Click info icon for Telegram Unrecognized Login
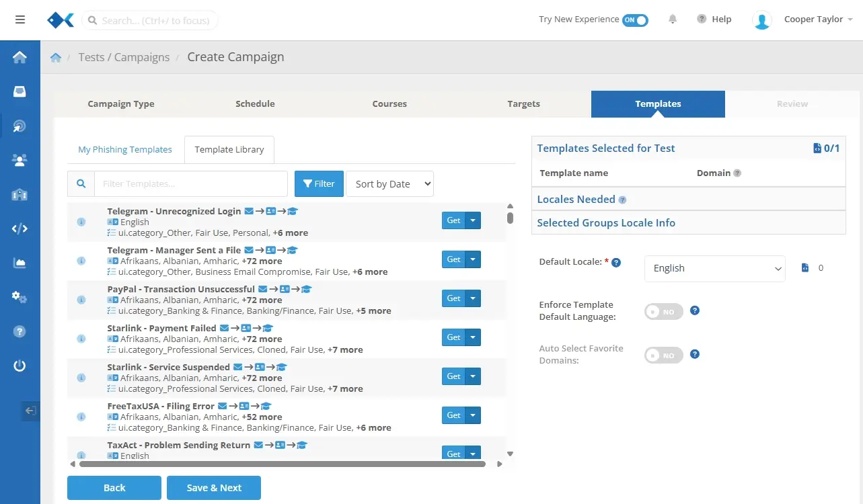The image size is (863, 504). 81,222
